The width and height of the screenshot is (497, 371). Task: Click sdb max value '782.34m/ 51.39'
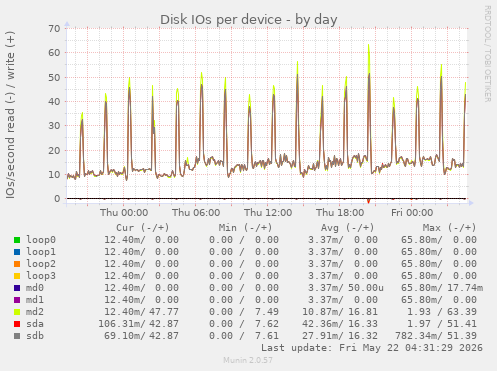point(436,336)
